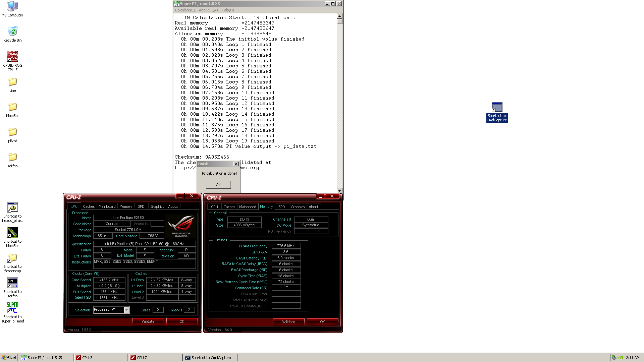
Task: Select Memory tab in left CPU-Z window
Action: click(x=126, y=206)
